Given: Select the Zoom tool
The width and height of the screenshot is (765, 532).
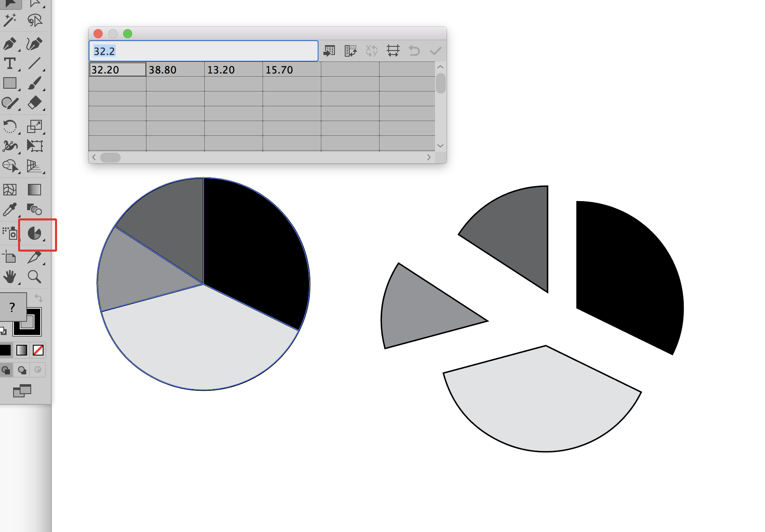Looking at the screenshot, I should pyautogui.click(x=34, y=277).
